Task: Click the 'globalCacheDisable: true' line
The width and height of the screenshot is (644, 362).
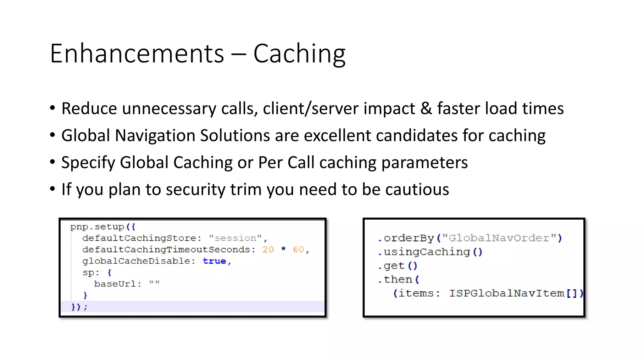Action: (x=157, y=261)
